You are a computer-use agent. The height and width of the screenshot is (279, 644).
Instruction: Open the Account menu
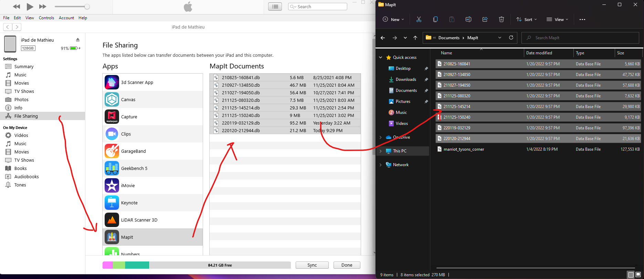66,18
